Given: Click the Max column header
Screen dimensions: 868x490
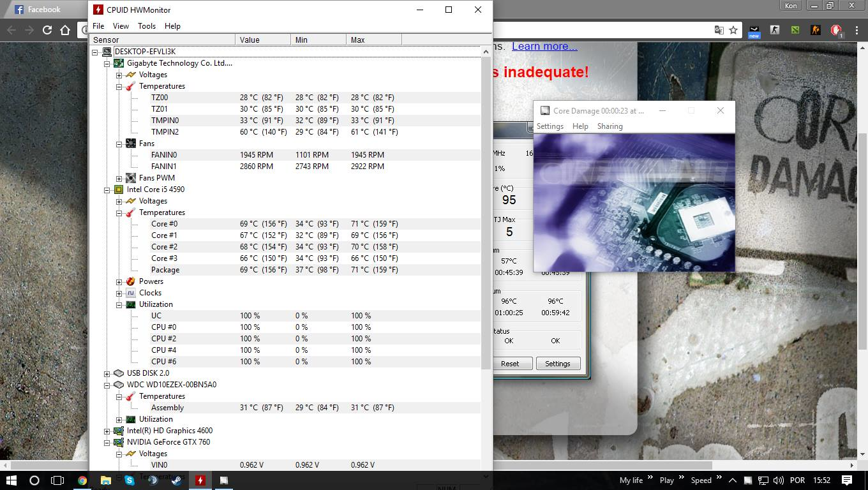Looking at the screenshot, I should 373,40.
